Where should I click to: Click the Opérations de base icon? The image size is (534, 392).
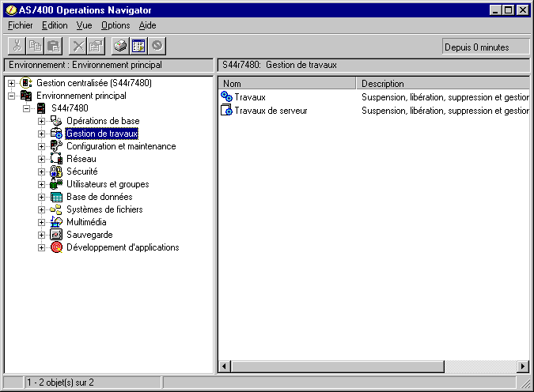pos(56,121)
